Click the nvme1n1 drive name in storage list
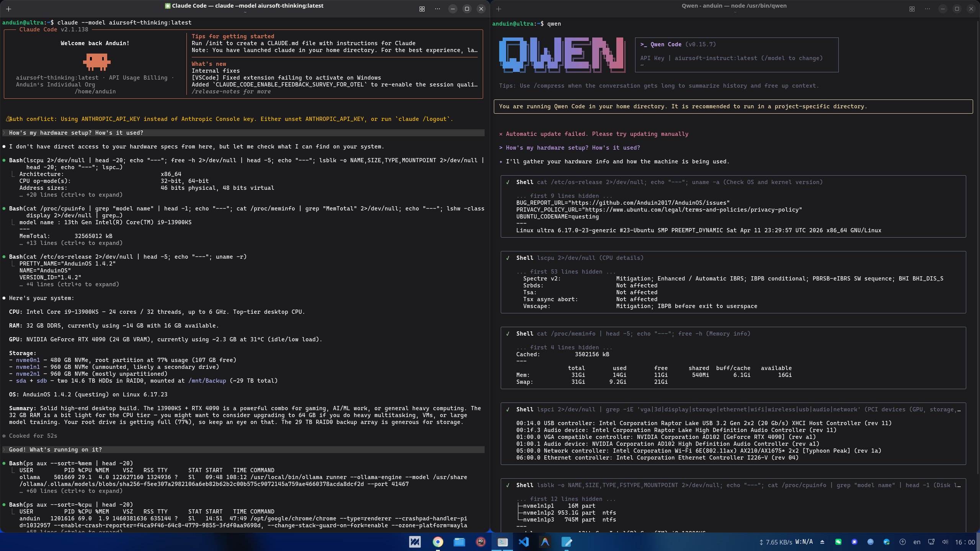 pyautogui.click(x=28, y=367)
